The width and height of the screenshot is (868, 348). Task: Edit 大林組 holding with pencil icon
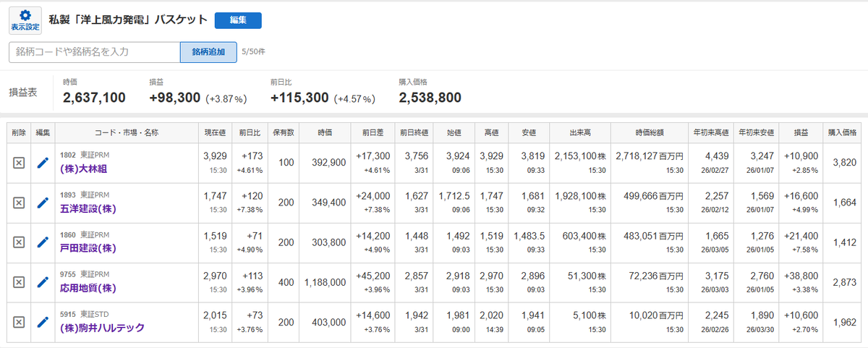pyautogui.click(x=43, y=163)
